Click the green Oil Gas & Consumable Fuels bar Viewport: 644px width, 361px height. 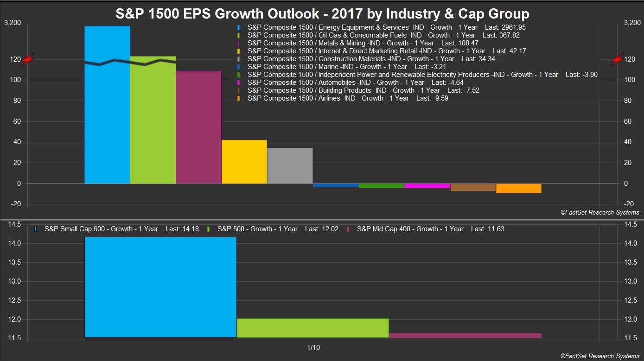153,120
